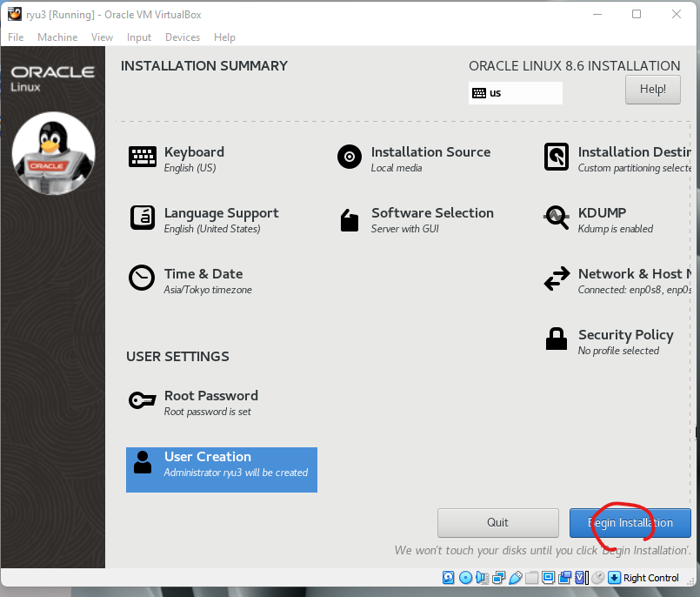
Task: Click 'Root password is set' text
Action: [207, 412]
